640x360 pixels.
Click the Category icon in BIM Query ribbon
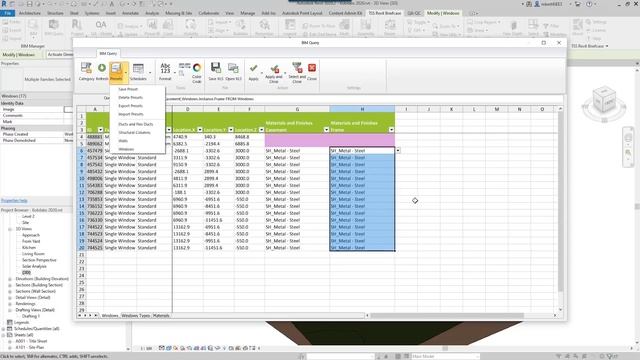(x=86, y=71)
